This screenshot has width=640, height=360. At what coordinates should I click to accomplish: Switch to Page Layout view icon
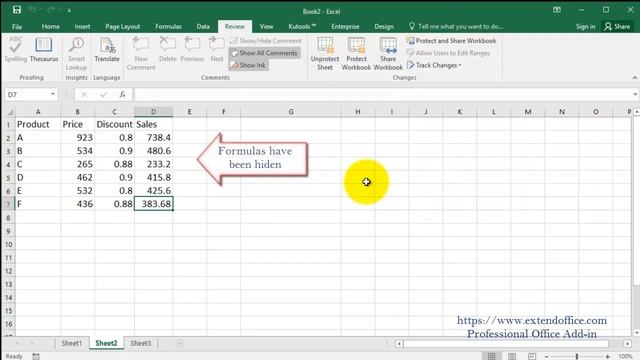(511, 356)
